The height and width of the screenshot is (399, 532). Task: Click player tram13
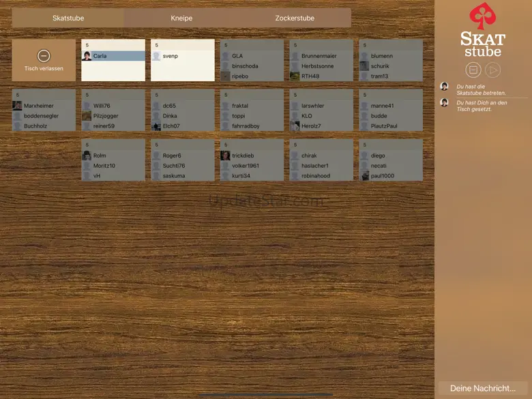tap(391, 76)
